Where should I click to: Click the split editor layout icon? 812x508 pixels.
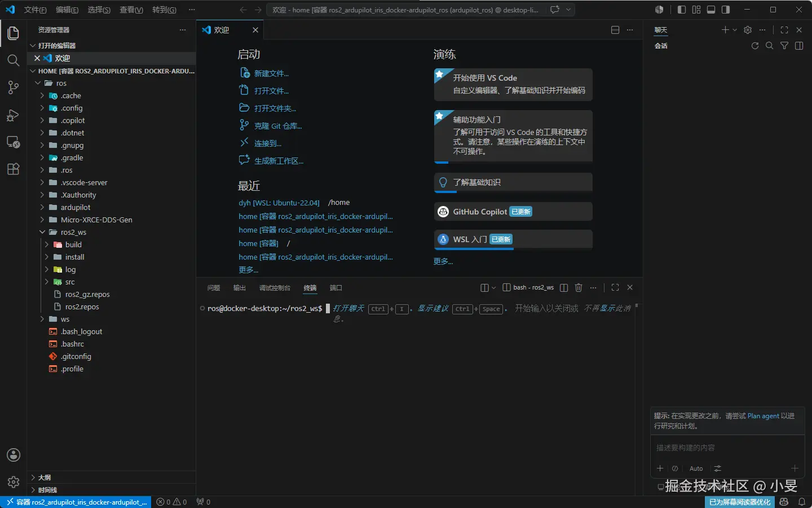615,30
